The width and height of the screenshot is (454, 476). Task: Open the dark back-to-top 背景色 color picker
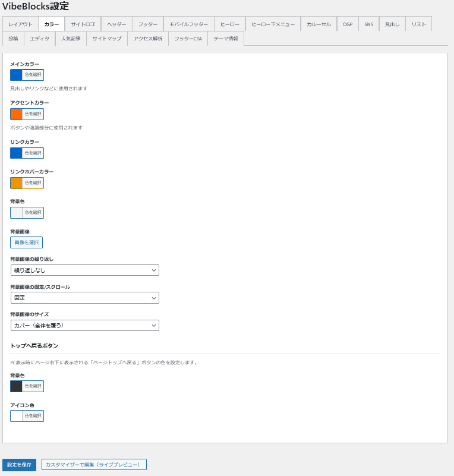coord(27,386)
